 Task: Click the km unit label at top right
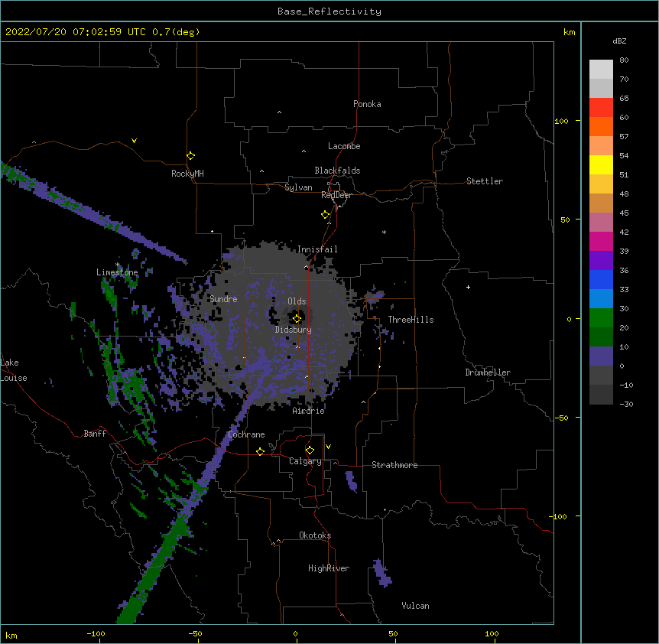[570, 32]
